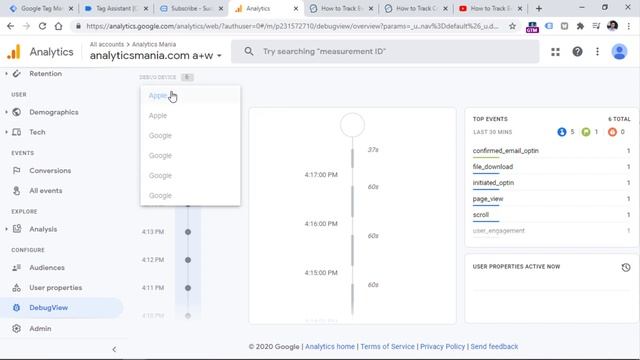Screen dimensions: 640x360
Task: Click the 4:12 PM timeline dot
Action: (x=188, y=260)
